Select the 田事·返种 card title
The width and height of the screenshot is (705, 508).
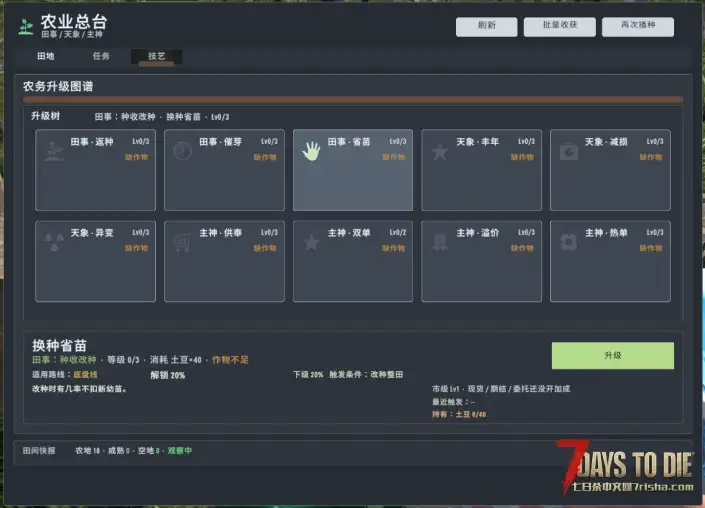(92, 142)
